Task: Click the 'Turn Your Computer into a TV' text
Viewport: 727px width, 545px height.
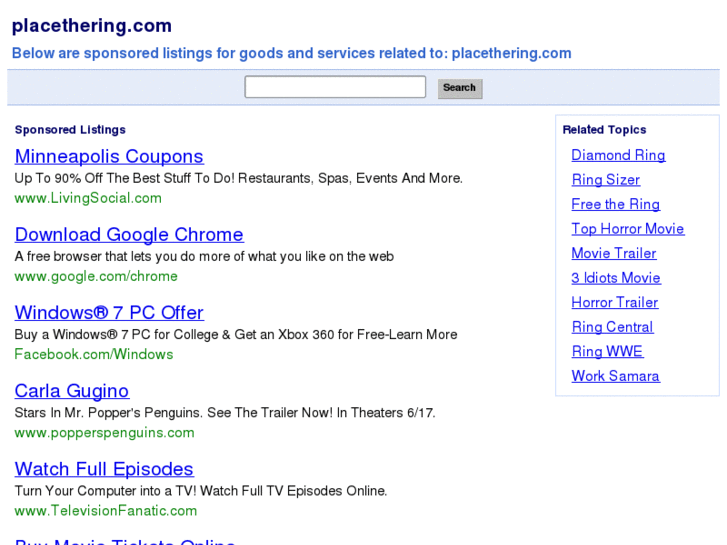Action: (x=201, y=491)
